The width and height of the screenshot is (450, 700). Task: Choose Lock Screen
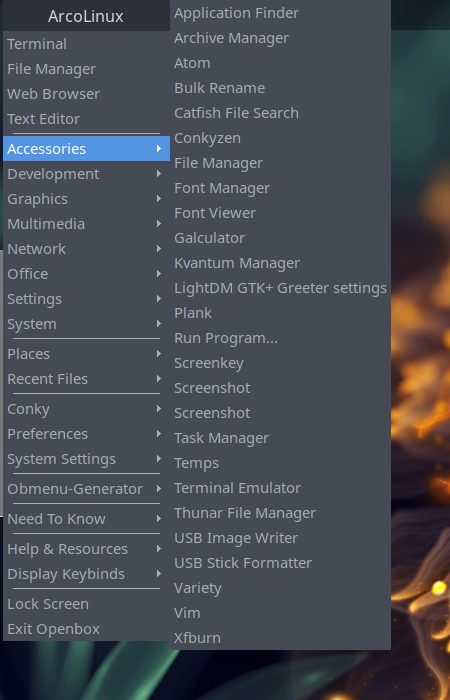click(86, 604)
